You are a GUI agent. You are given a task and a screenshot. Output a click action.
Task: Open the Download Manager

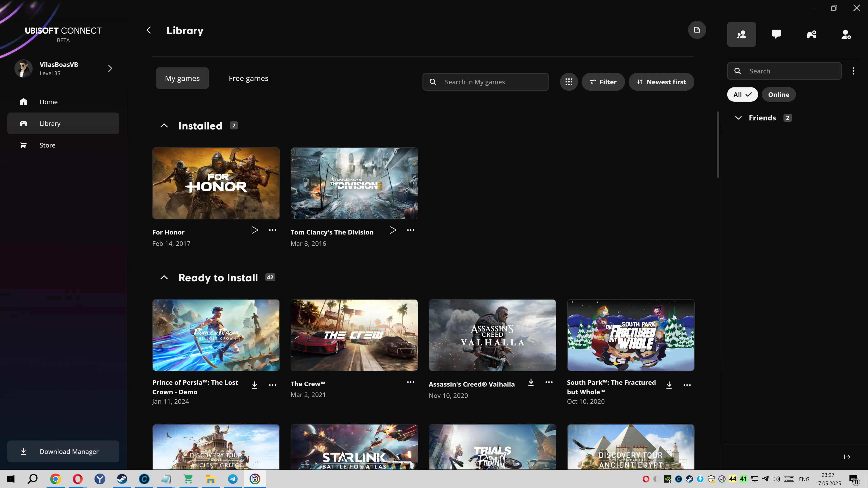coord(63,452)
